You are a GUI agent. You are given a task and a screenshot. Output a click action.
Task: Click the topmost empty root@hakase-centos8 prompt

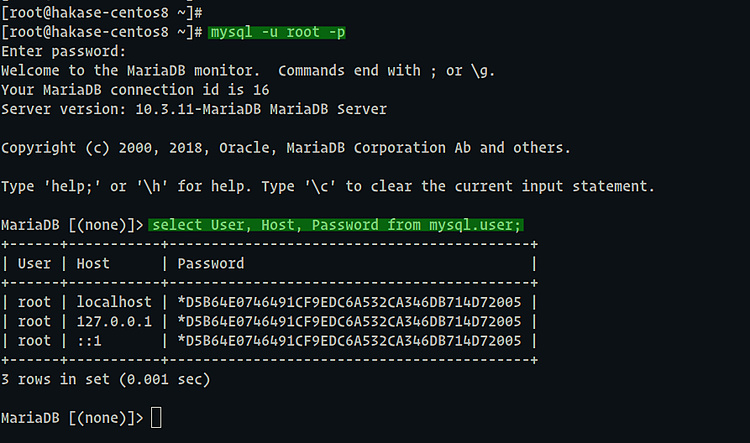(x=103, y=13)
